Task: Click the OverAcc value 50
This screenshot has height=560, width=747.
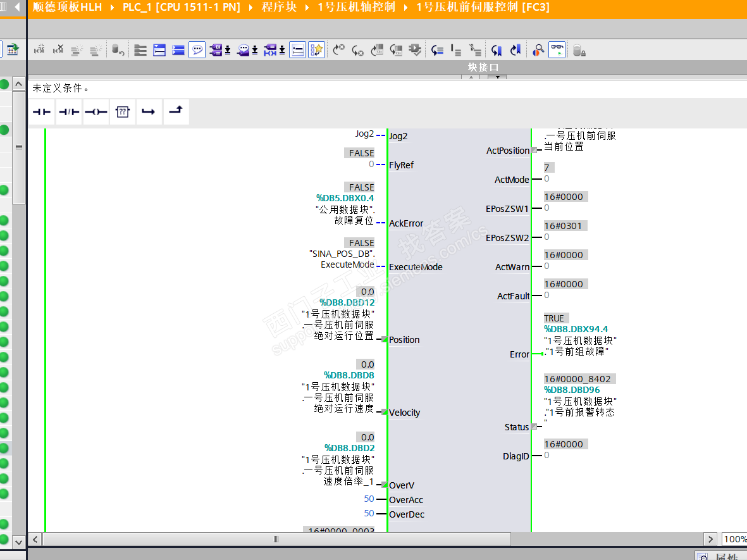Action: pos(369,499)
